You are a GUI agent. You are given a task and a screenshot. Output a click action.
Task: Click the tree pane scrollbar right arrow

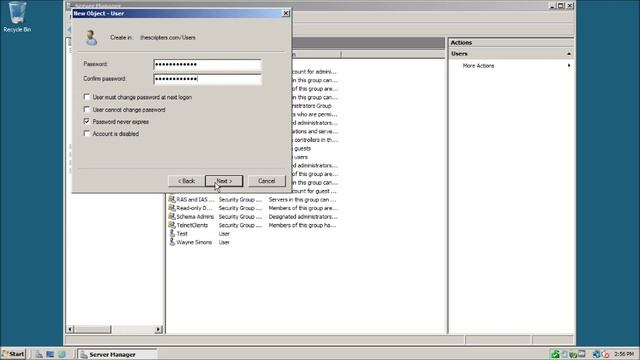[x=158, y=329]
